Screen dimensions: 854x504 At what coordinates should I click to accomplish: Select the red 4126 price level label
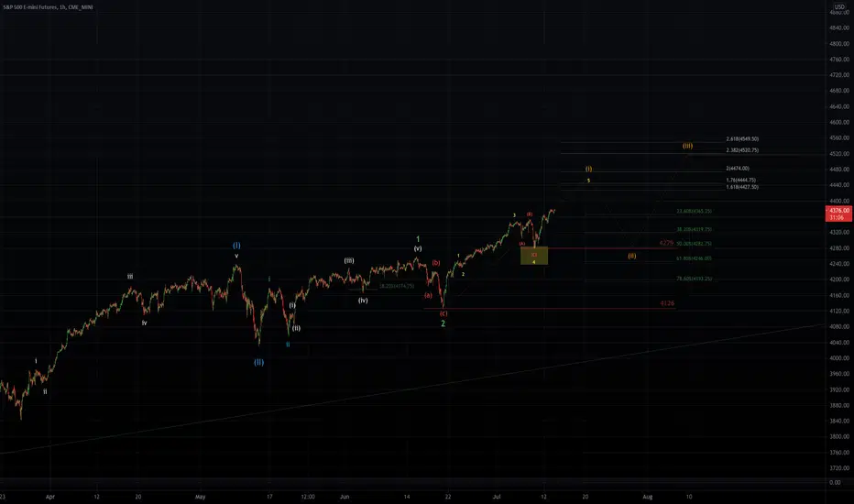[667, 303]
